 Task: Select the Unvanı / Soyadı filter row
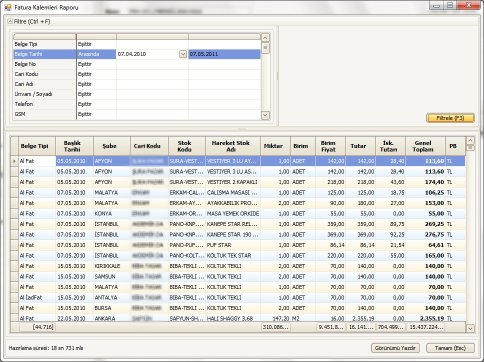[137, 94]
